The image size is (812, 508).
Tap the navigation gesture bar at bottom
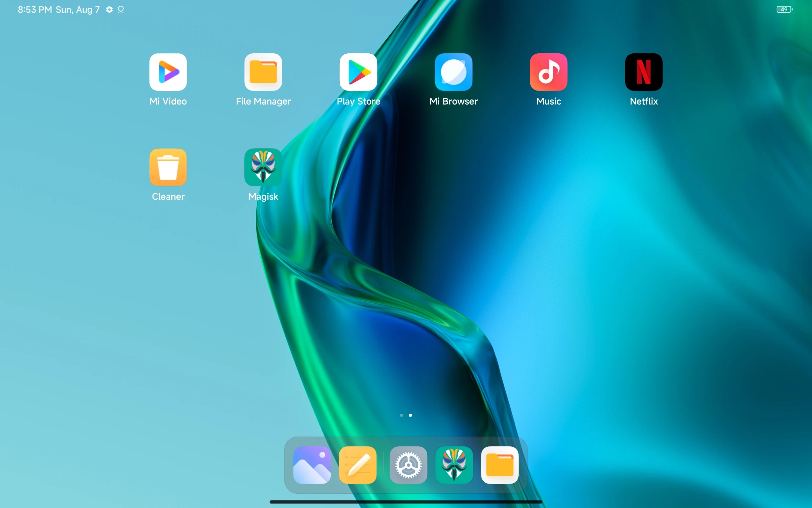406,502
